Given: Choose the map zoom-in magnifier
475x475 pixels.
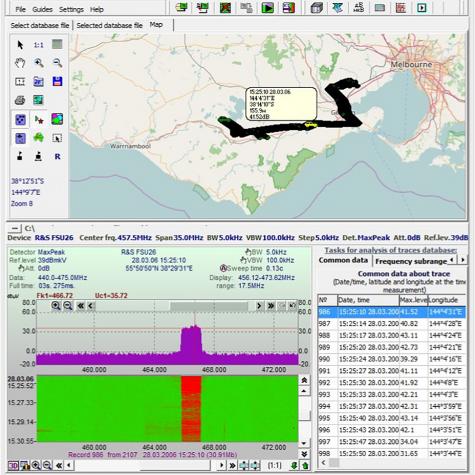Looking at the screenshot, I should [39, 63].
